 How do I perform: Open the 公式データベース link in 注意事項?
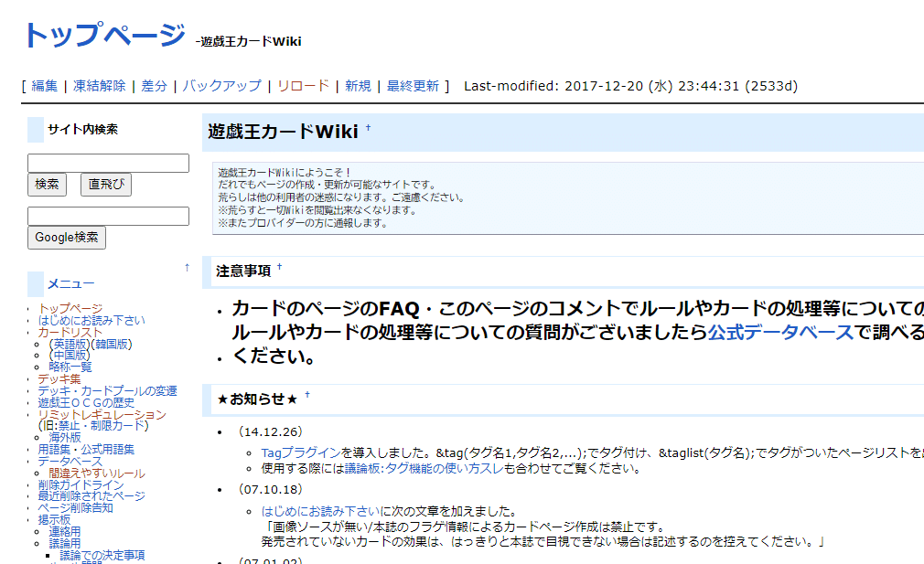click(780, 332)
